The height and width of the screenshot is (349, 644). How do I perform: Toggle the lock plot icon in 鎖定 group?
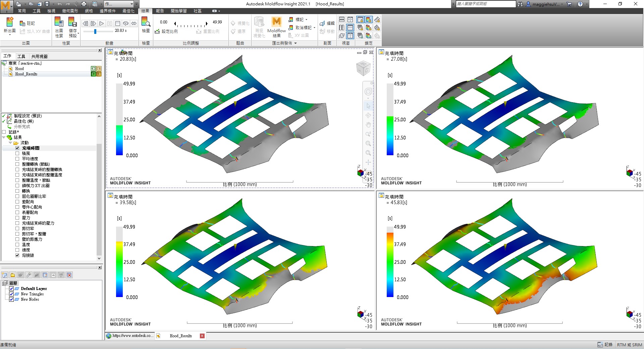[x=369, y=19]
